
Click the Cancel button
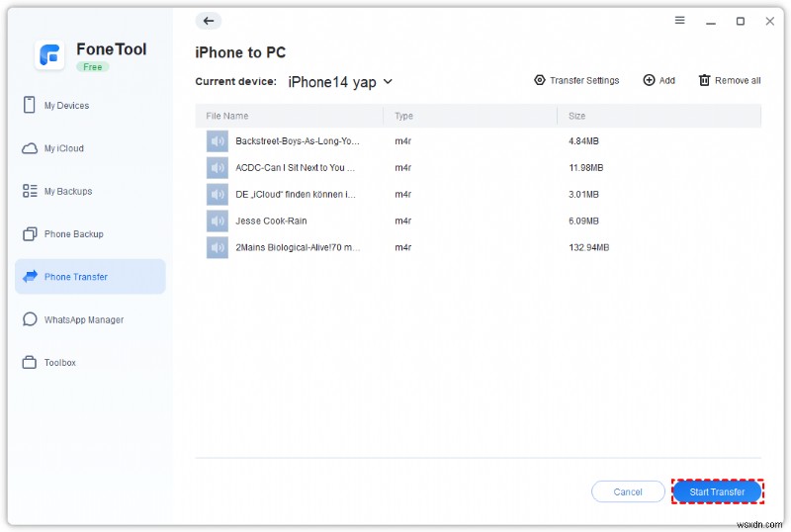click(x=628, y=491)
